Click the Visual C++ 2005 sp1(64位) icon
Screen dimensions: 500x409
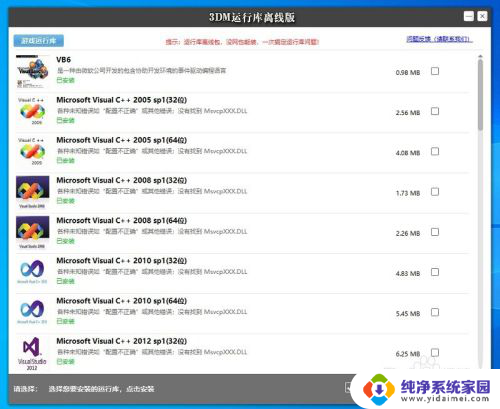pos(32,152)
